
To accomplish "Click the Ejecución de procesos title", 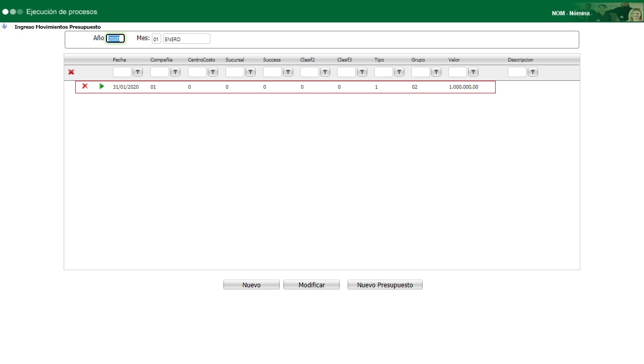I will tap(62, 11).
